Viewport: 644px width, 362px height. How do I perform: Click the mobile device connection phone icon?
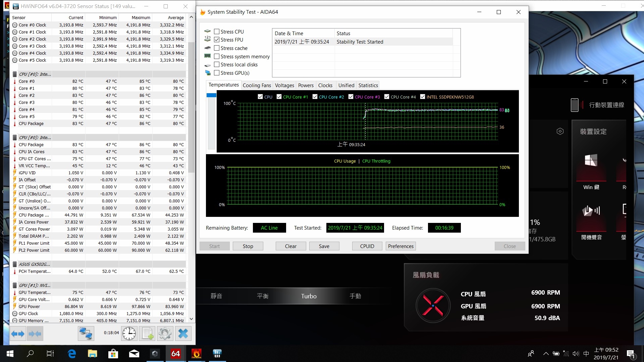(x=575, y=105)
